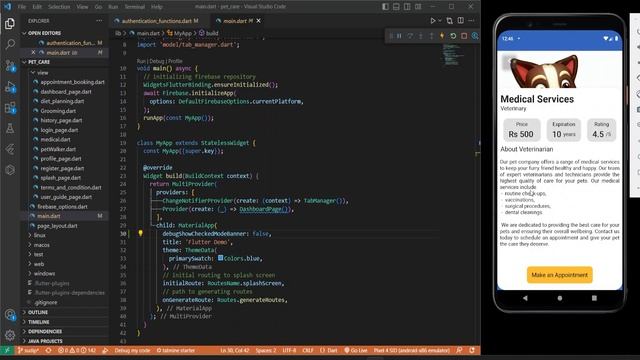Open Source Control view in activity bar

pos(10,65)
